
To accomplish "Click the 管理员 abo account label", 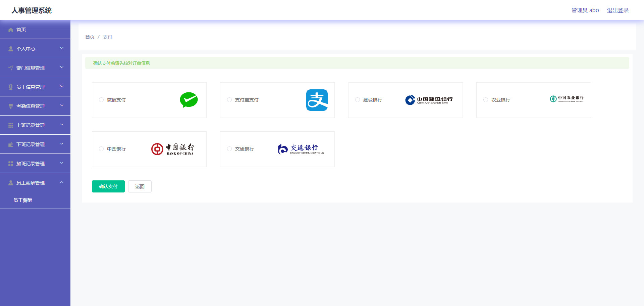I will 585,10.
